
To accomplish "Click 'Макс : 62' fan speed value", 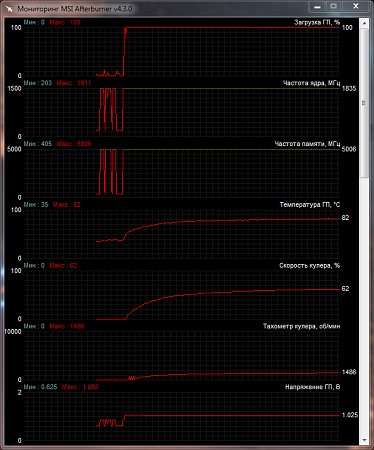I will pos(63,265).
